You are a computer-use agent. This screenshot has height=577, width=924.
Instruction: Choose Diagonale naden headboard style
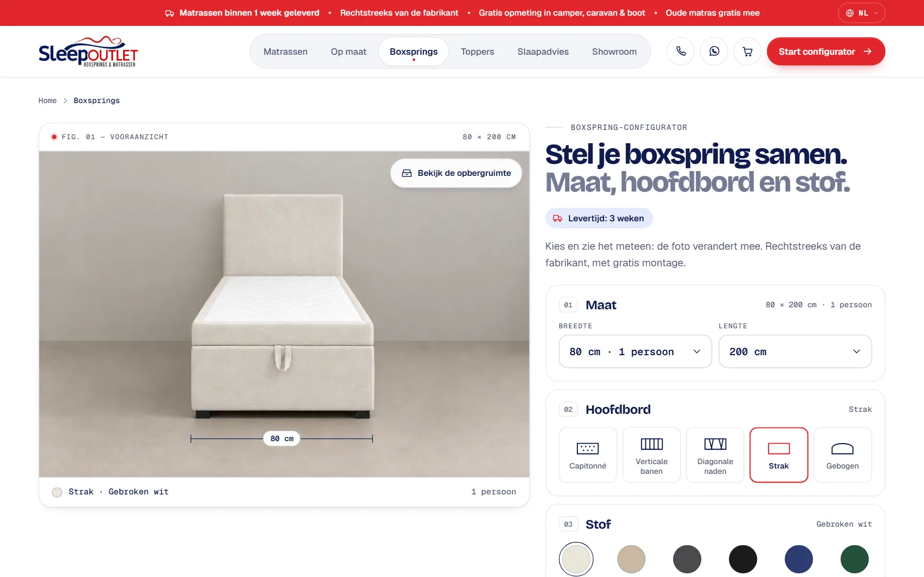tap(715, 455)
